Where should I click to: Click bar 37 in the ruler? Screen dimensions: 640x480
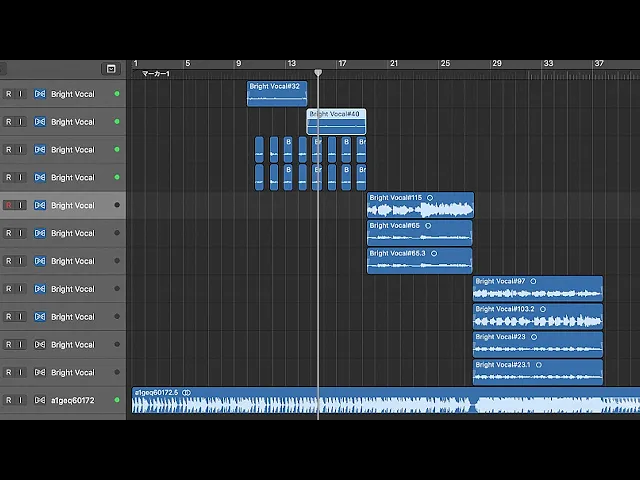[599, 63]
